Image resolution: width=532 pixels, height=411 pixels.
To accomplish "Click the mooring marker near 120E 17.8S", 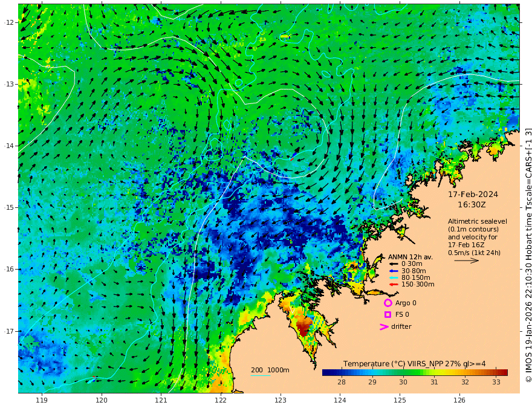I will tap(92, 380).
